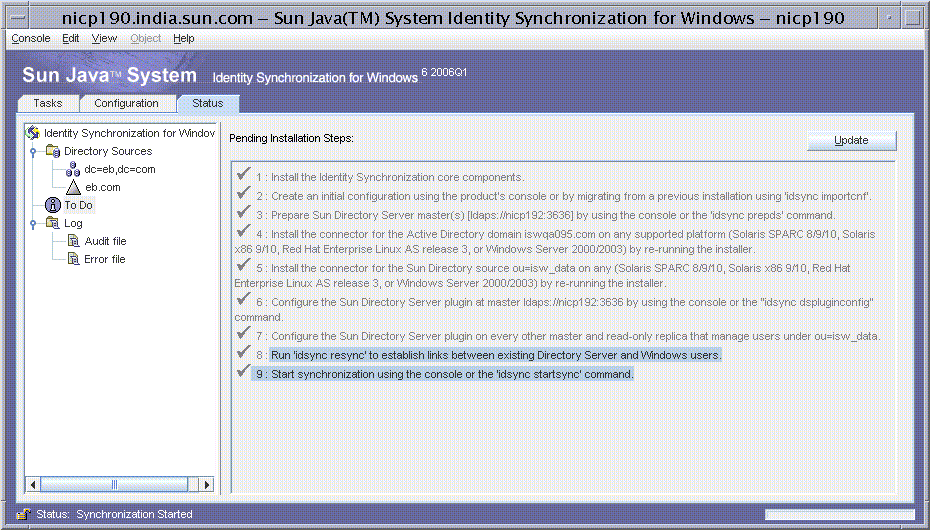This screenshot has width=930, height=530.
Task: Click the Pending Installation Steps label
Action: (291, 138)
